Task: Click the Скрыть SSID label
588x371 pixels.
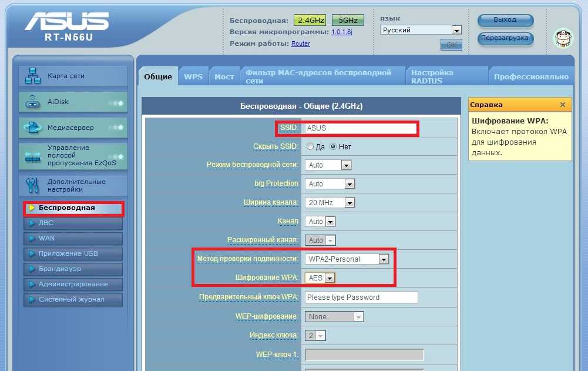Action: 275,146
